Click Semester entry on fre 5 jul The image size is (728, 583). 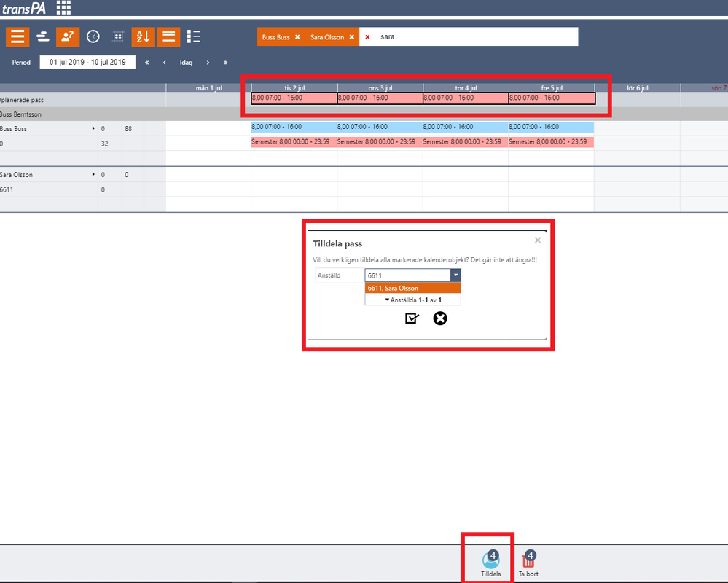click(x=551, y=142)
